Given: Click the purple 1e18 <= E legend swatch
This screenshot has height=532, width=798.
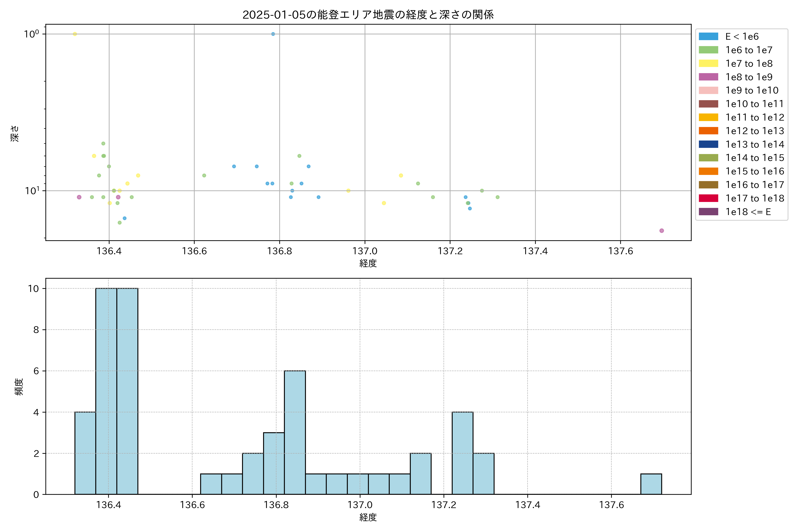Looking at the screenshot, I should pyautogui.click(x=708, y=212).
